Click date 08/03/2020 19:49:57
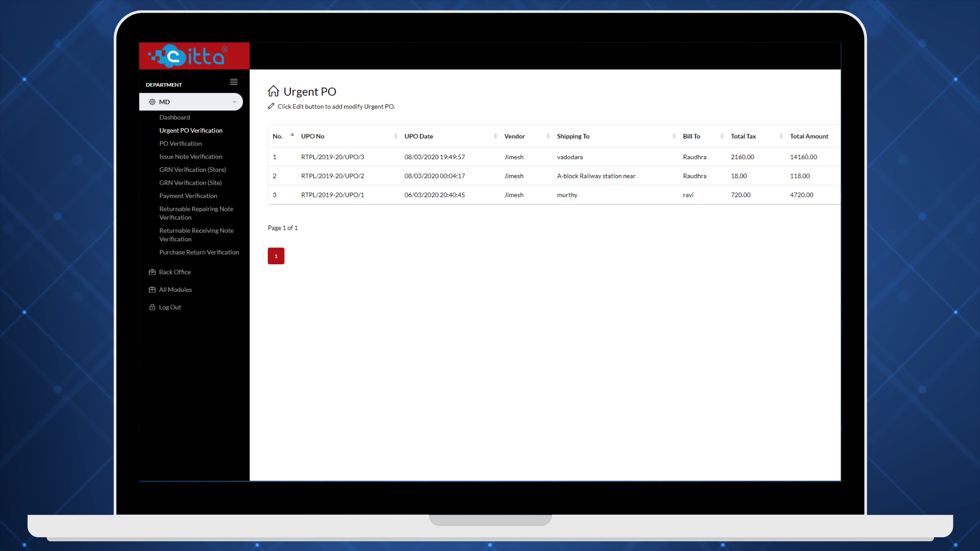Viewport: 980px width, 551px height. click(x=434, y=157)
